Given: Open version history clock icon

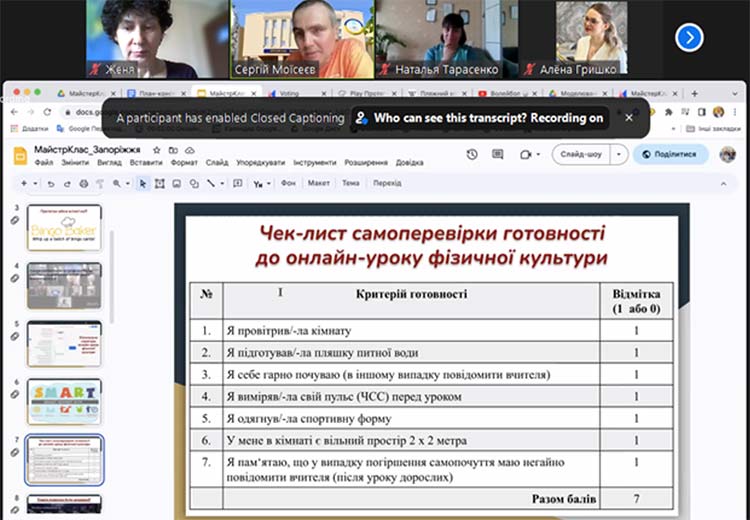Looking at the screenshot, I should (473, 154).
